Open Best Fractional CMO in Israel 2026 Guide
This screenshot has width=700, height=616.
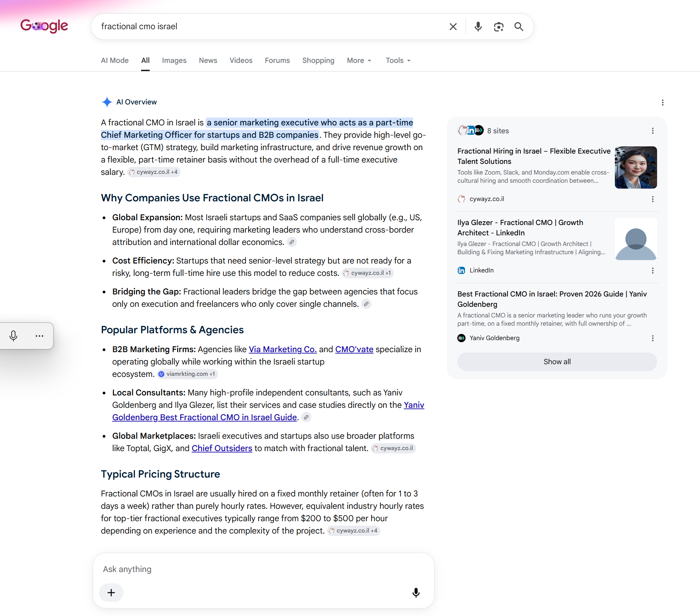(552, 299)
